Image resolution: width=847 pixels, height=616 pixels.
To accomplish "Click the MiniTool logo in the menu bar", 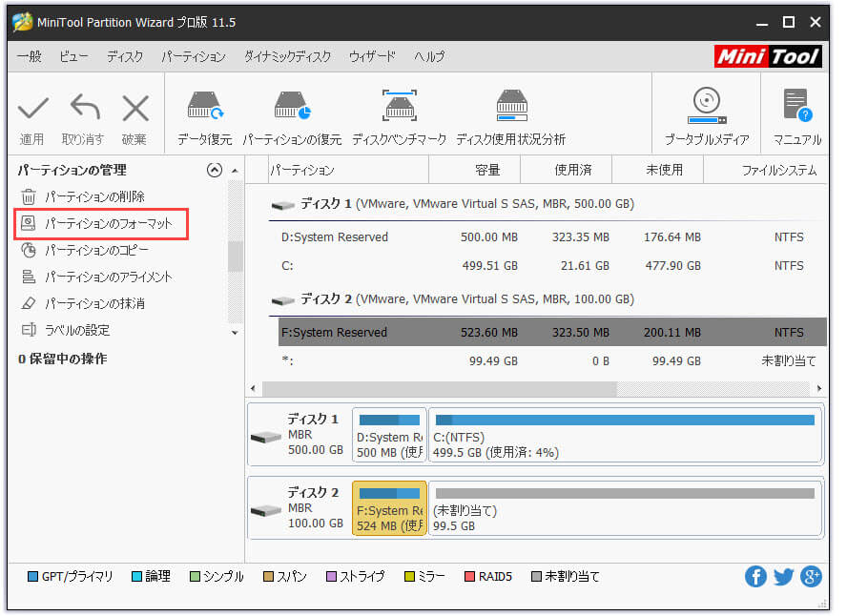I will pyautogui.click(x=768, y=56).
